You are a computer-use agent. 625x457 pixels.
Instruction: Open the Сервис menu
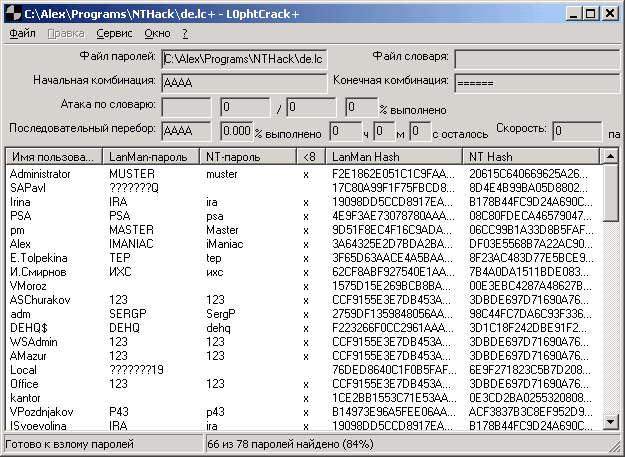114,33
